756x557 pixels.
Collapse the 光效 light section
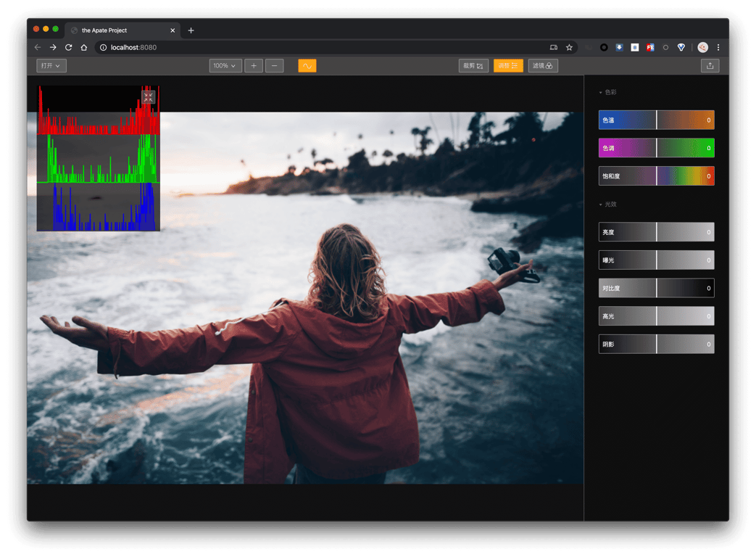[x=607, y=205]
